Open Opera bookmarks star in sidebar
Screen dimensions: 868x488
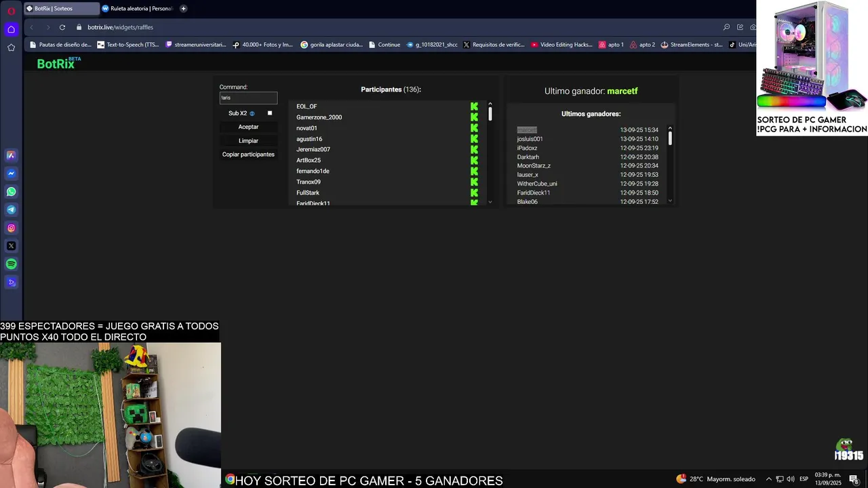coord(11,47)
